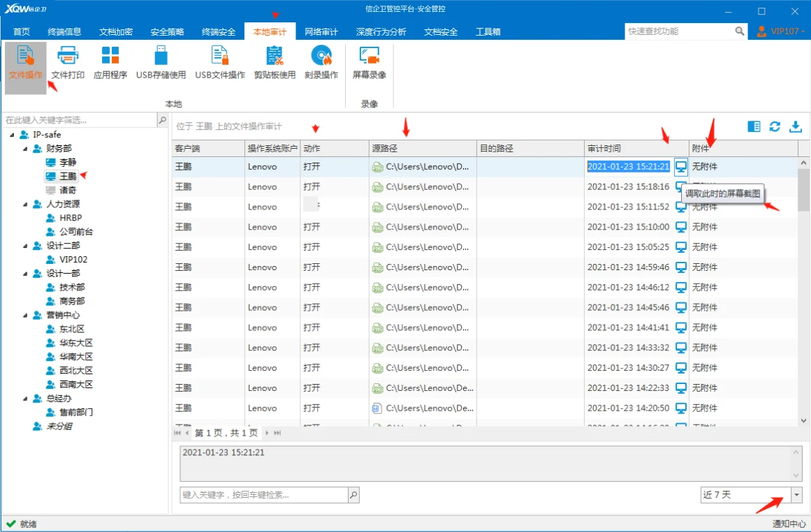The image size is (811, 532).
Task: Switch to the 网络审计 tab
Action: (321, 31)
